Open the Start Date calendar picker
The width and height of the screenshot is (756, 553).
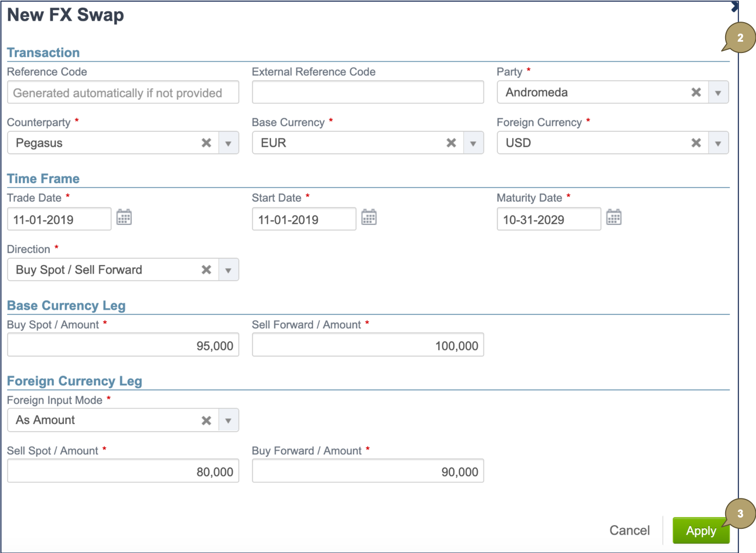369,218
